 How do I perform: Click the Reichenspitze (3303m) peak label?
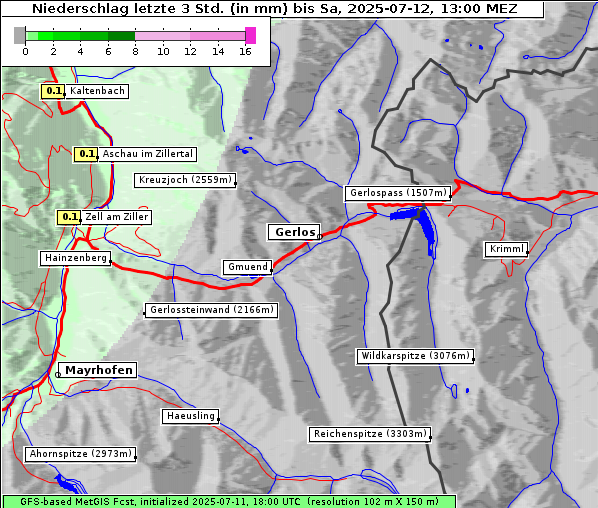(x=370, y=434)
